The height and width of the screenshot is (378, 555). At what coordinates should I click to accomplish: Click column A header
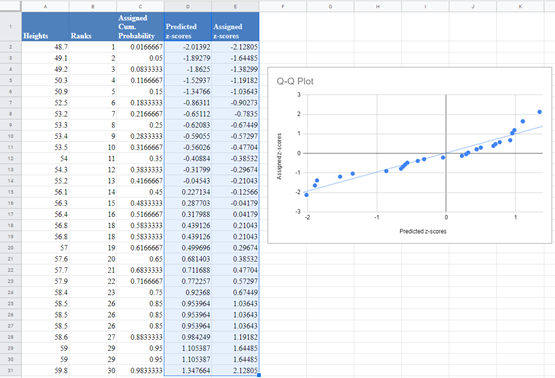coord(46,6)
